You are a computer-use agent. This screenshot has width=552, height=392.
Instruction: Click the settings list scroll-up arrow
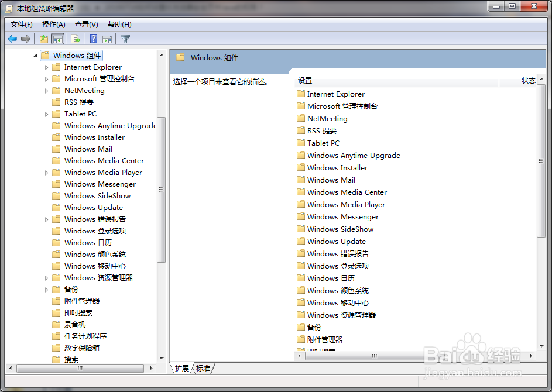(541, 79)
